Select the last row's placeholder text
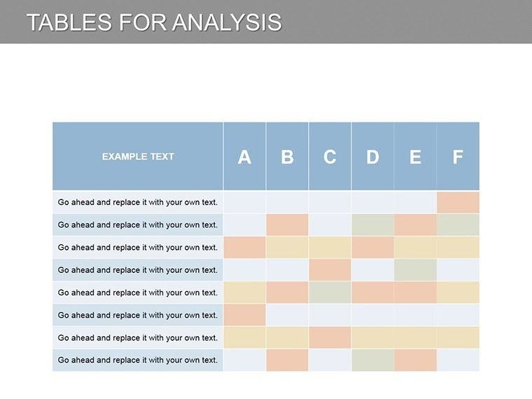The image size is (532, 399). click(138, 360)
